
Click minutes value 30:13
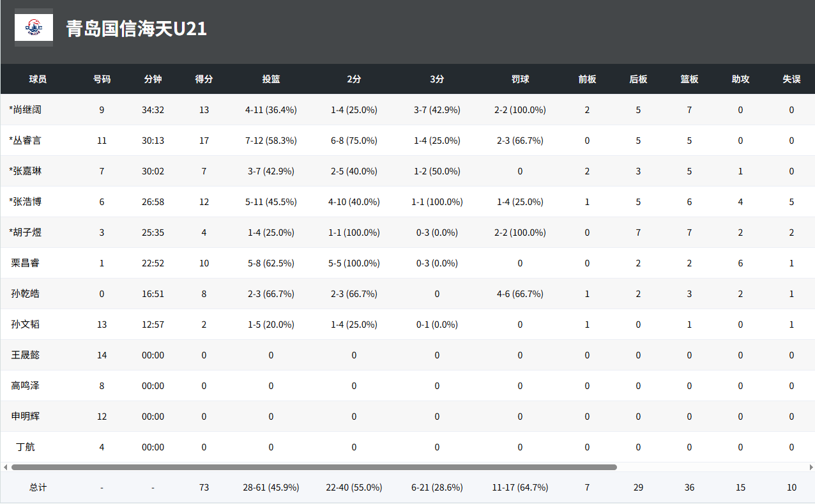153,141
